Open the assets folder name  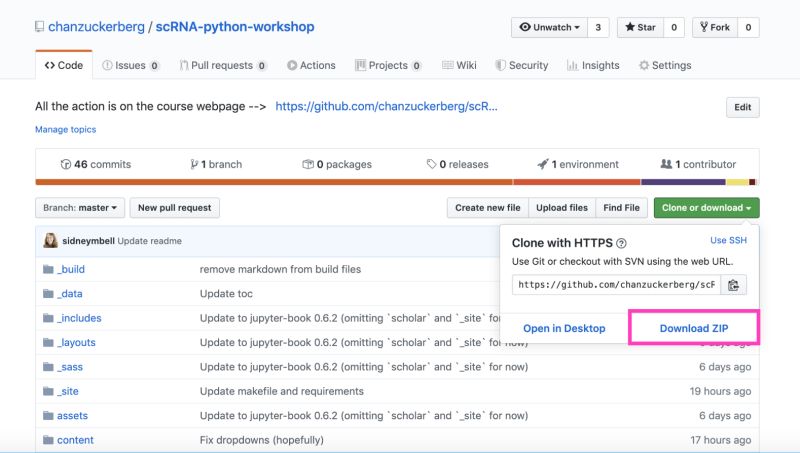click(72, 416)
